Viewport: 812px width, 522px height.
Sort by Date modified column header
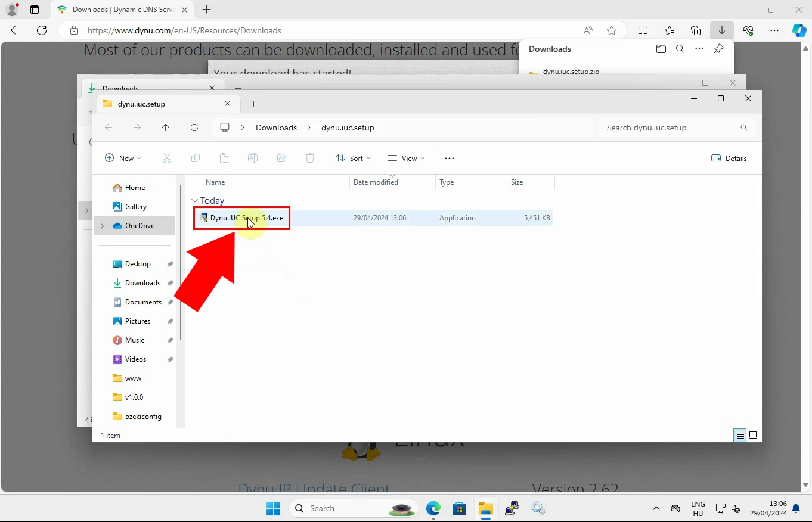click(x=392, y=182)
